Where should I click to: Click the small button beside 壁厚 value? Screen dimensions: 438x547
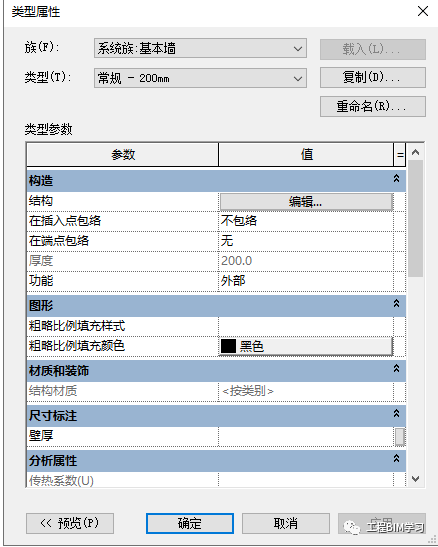click(x=400, y=436)
